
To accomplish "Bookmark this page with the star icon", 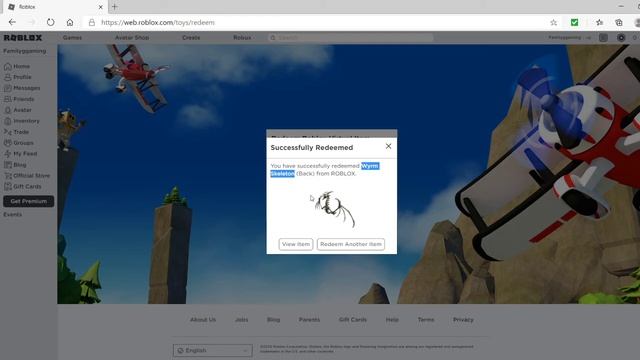I will 553,22.
